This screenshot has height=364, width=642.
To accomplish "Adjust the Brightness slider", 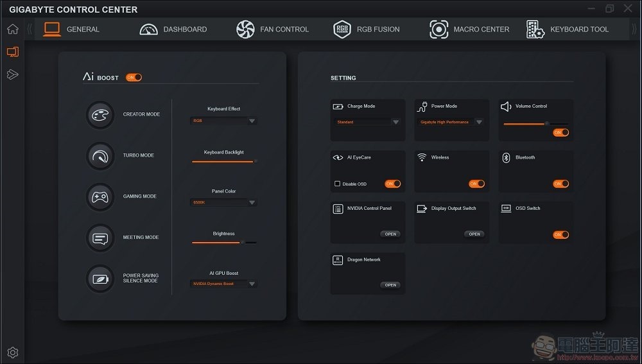I will point(224,243).
